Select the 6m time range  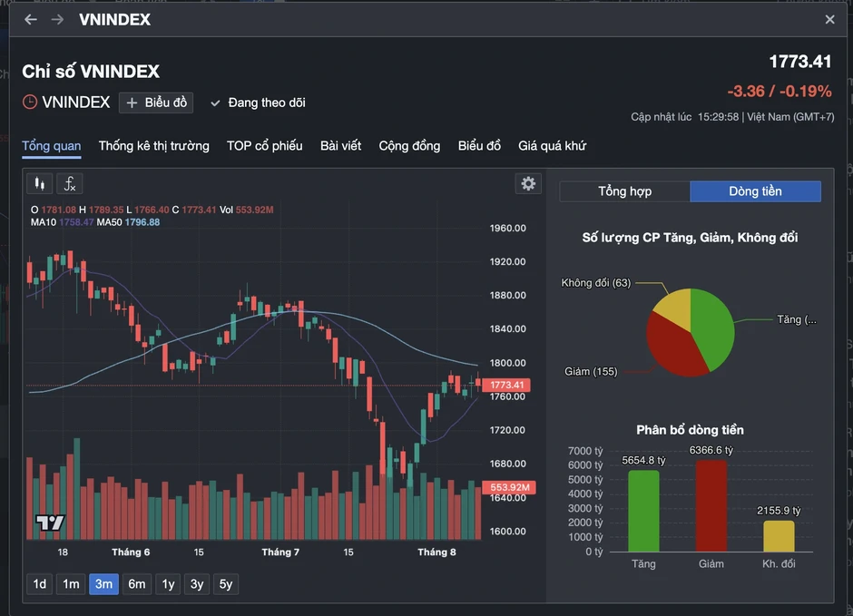click(x=137, y=584)
